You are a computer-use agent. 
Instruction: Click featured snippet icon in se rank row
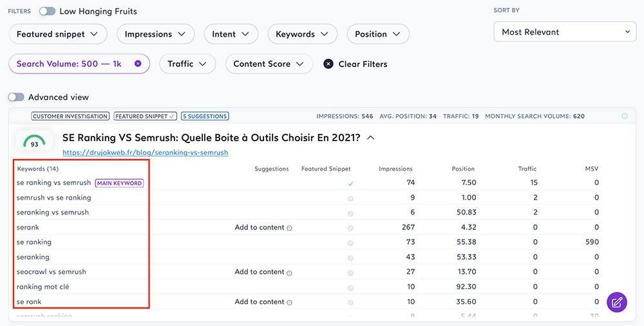pyautogui.click(x=350, y=303)
